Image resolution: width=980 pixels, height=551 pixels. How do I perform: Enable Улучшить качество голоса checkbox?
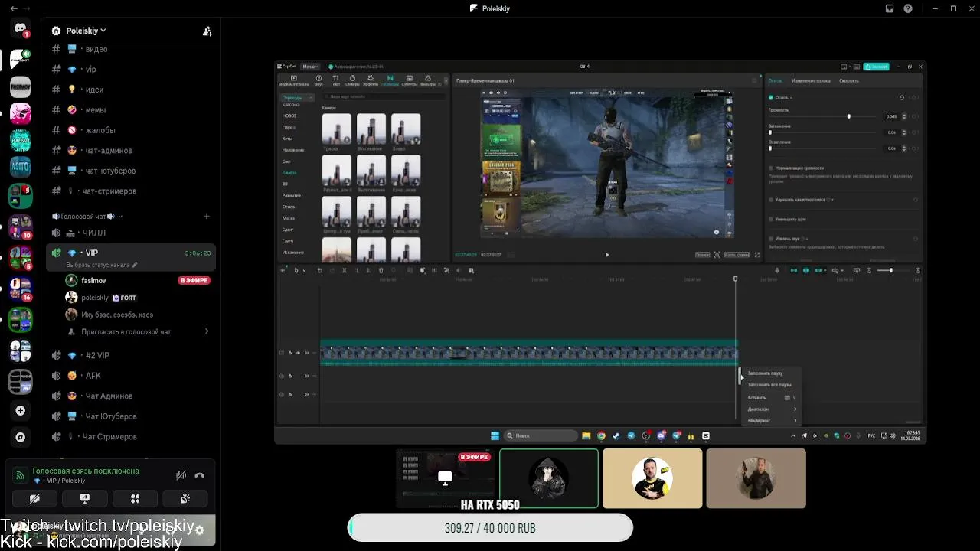770,200
